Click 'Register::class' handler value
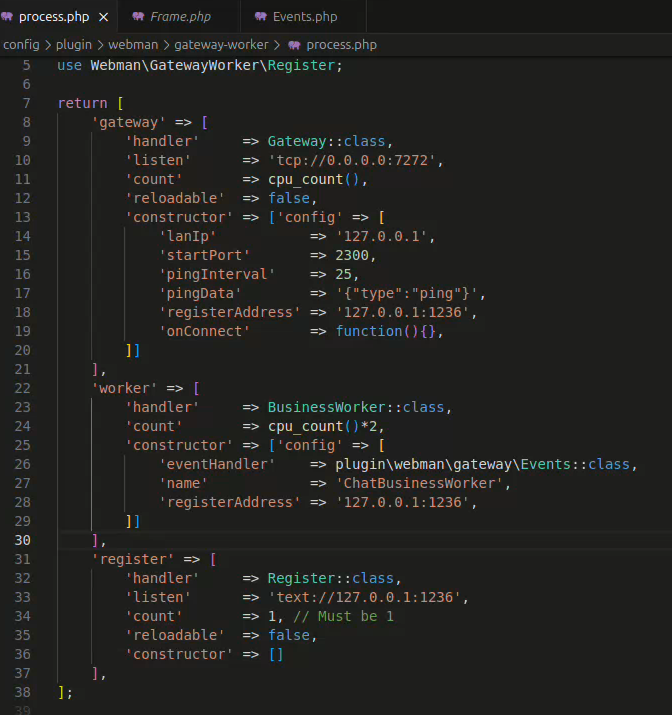Screen dimensions: 672x715 click(331, 578)
